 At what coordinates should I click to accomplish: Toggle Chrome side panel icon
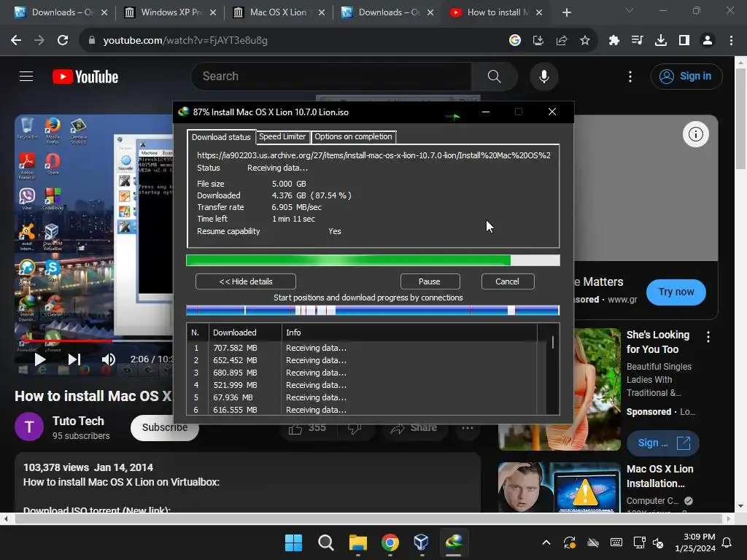point(684,41)
